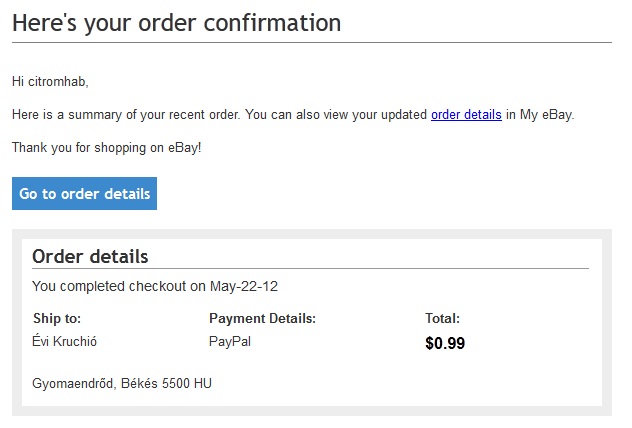Click the 'Hi' greeting word
This screenshot has height=428, width=632.
(x=18, y=81)
